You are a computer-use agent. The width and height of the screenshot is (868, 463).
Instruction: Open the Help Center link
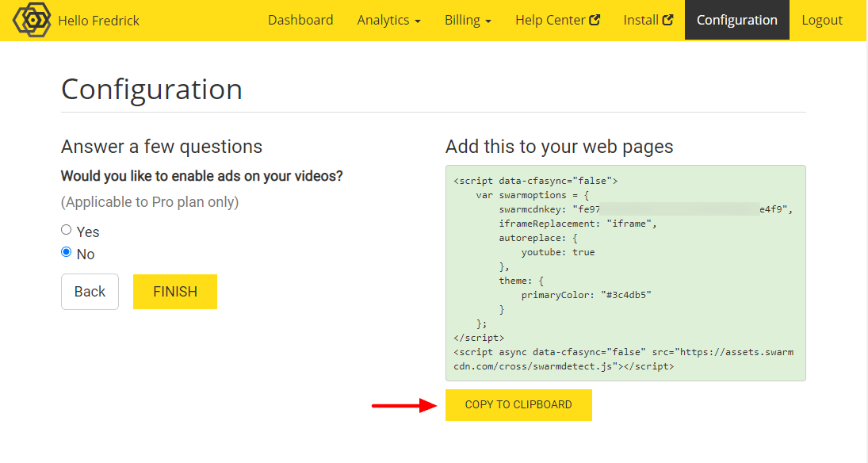[x=557, y=20]
